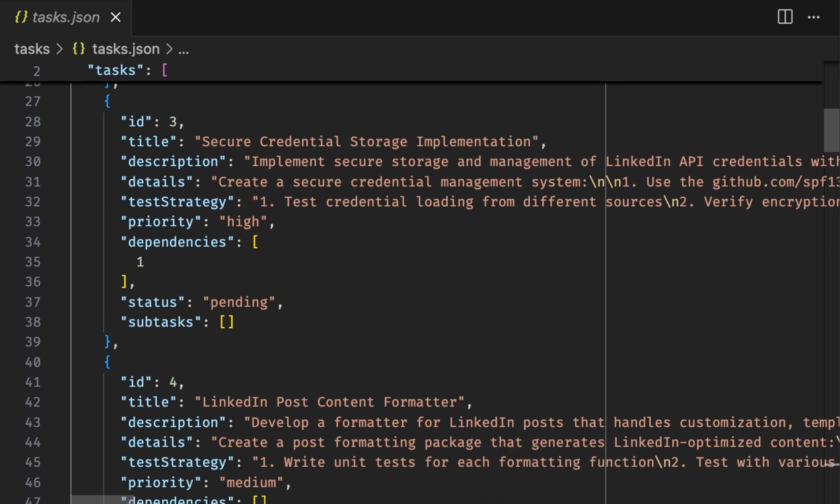This screenshot has height=504, width=840.
Task: Click the braces icon in breadcrumb
Action: (78, 49)
